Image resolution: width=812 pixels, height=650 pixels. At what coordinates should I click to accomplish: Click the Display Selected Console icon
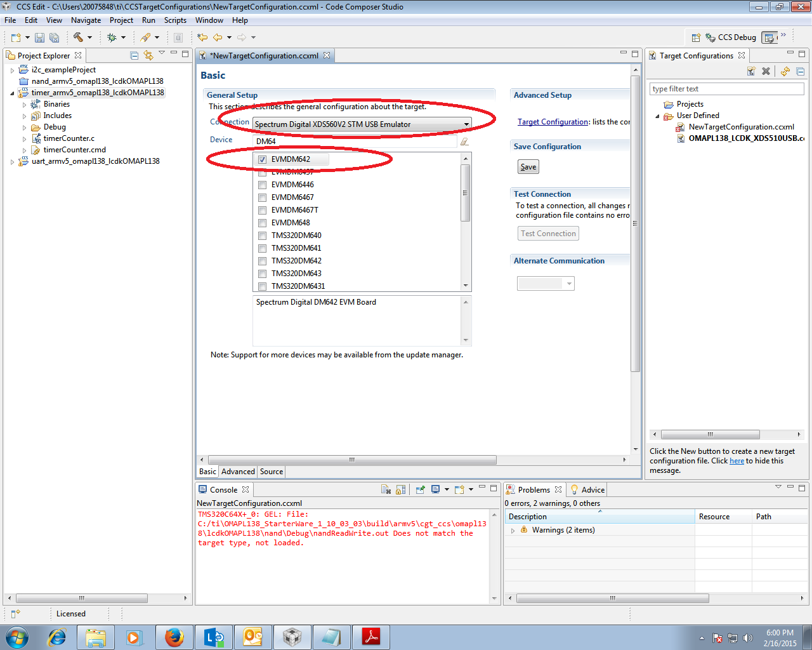coord(436,489)
